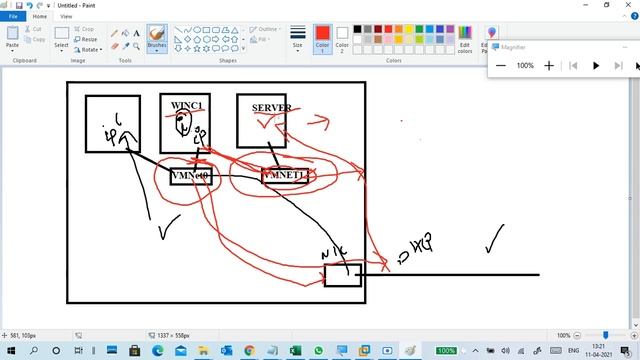Open Microsoft Edge from the taskbar

click(158, 351)
